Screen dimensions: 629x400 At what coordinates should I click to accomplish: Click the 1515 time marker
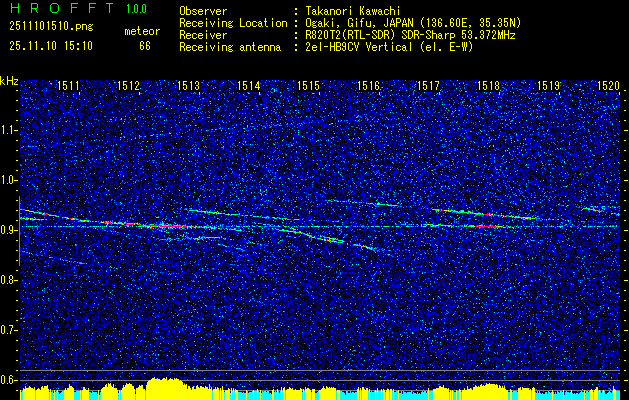click(x=308, y=87)
